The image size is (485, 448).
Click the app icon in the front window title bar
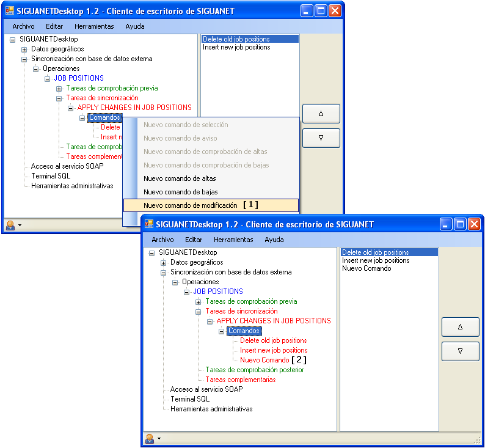click(149, 224)
